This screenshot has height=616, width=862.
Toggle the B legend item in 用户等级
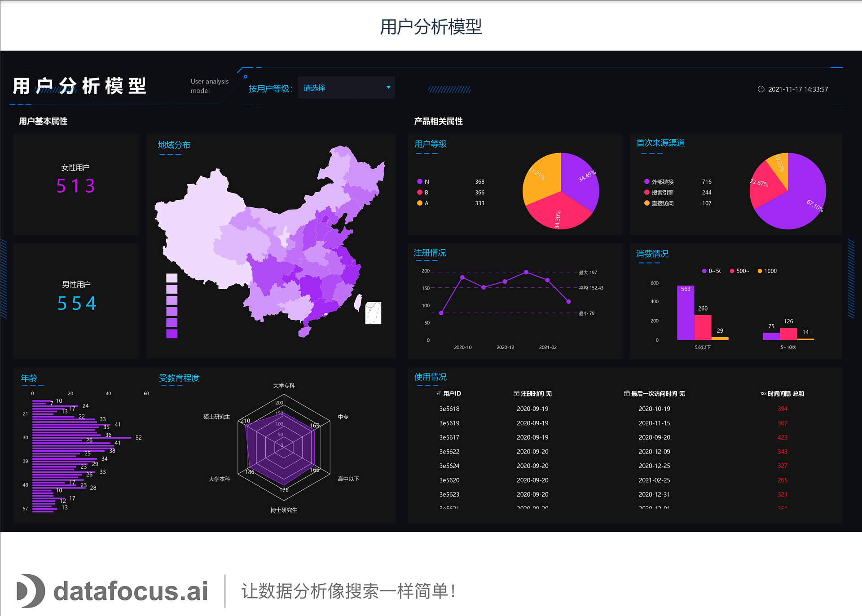pyautogui.click(x=423, y=193)
